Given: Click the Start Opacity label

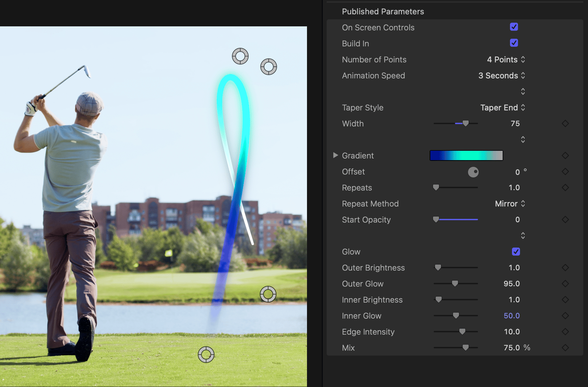Looking at the screenshot, I should pyautogui.click(x=366, y=220).
